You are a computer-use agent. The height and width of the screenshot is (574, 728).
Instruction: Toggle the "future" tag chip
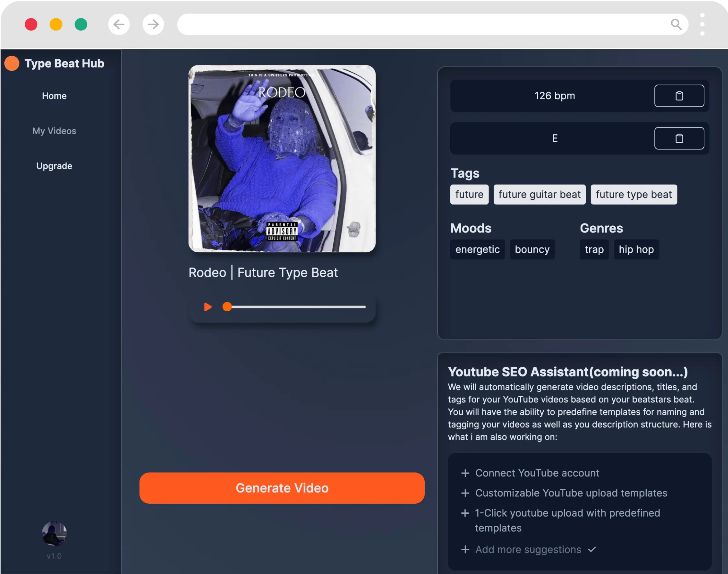tap(469, 194)
